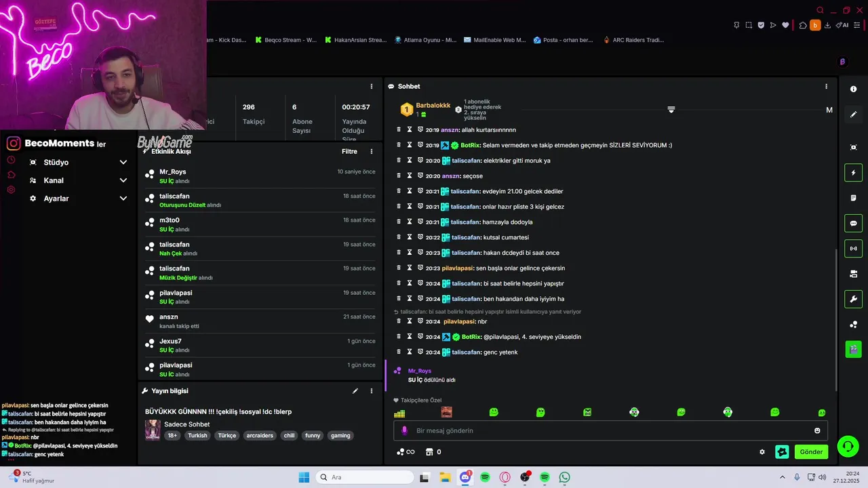This screenshot has height=488, width=868.
Task: Focus the Bir mesaj gönderin field
Action: (610, 430)
